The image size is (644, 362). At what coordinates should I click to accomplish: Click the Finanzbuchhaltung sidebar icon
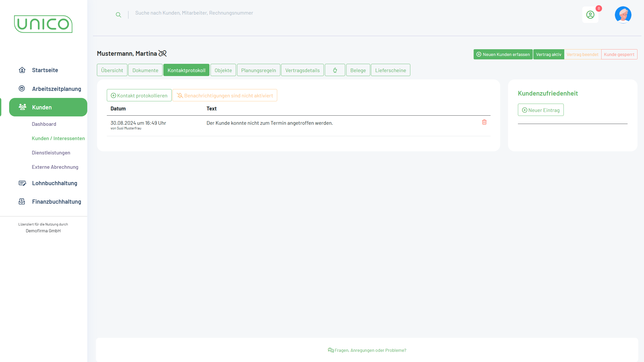22,202
